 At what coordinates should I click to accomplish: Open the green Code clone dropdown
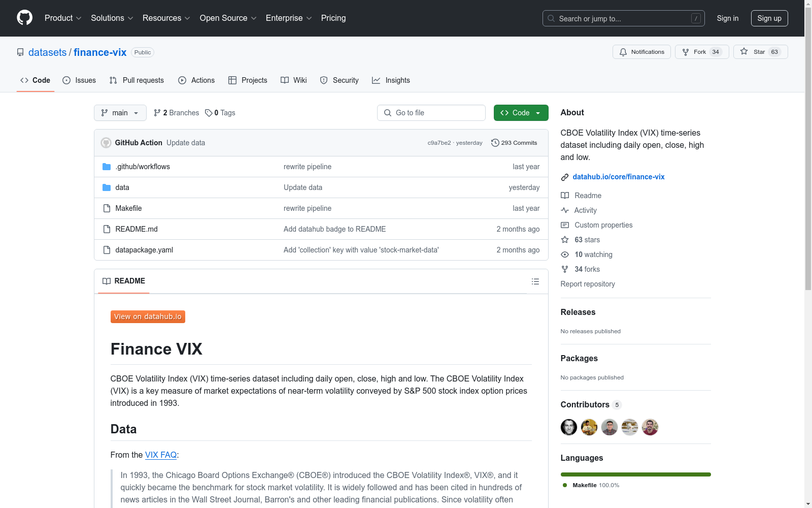point(521,113)
